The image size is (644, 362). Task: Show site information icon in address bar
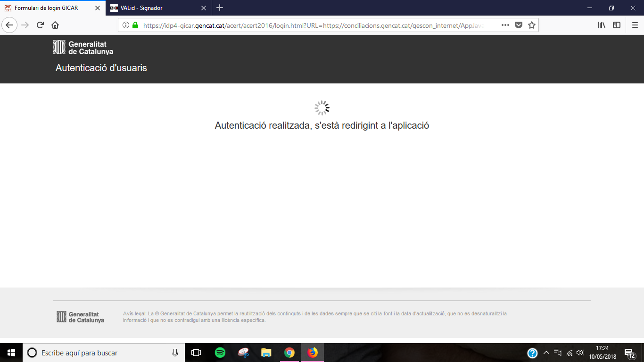[126, 25]
